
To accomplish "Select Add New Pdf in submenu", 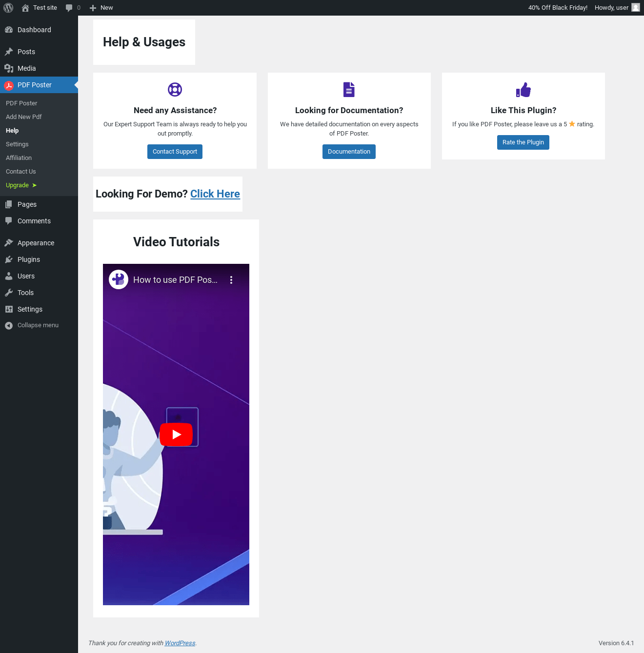I will click(24, 117).
